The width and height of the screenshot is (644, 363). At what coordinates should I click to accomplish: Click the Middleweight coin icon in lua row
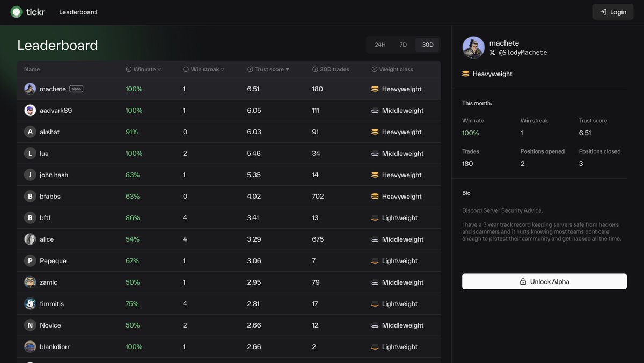point(375,154)
